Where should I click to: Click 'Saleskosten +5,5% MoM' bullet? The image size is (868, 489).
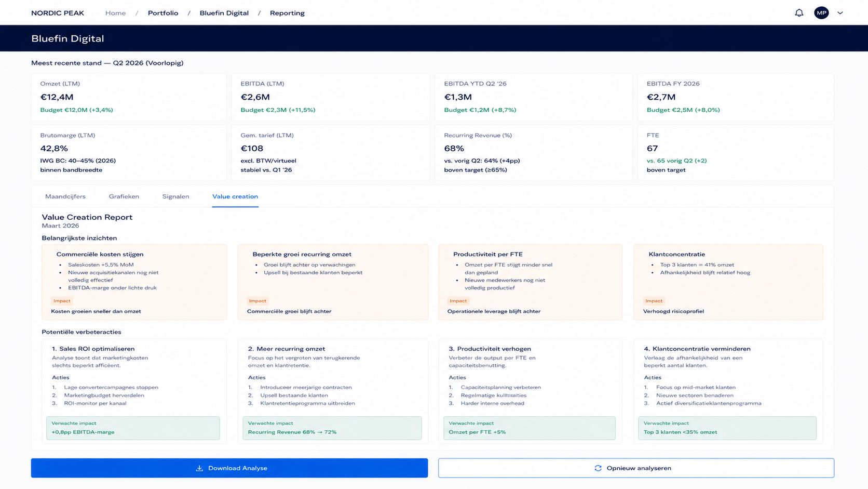[x=101, y=265]
